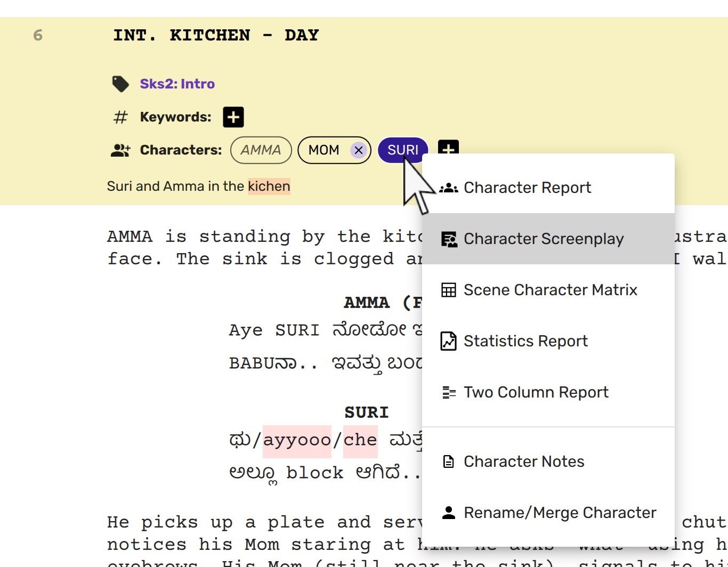Image resolution: width=728 pixels, height=567 pixels.
Task: Click the Rename/Merge Character person icon
Action: point(449,513)
